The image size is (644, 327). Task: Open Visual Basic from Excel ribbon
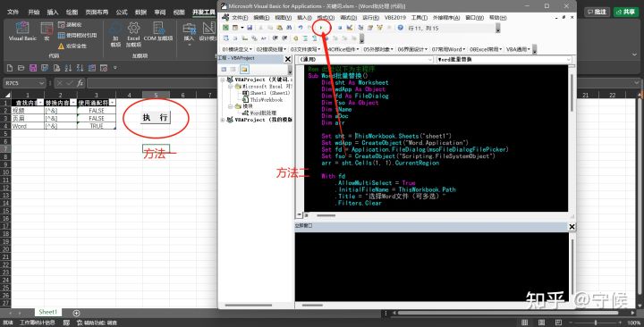pos(22,31)
